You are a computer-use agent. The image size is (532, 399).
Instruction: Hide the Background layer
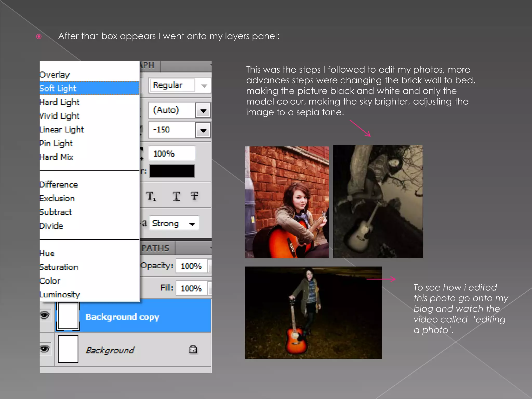click(45, 349)
